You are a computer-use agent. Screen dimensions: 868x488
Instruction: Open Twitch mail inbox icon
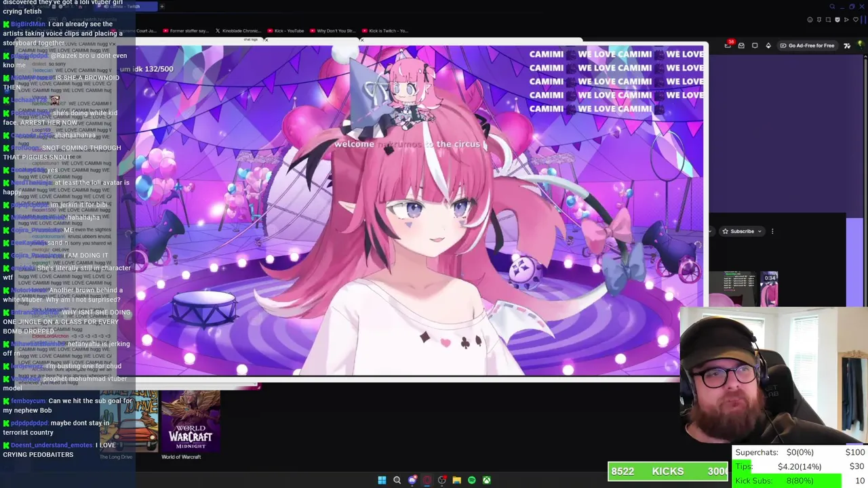point(741,45)
